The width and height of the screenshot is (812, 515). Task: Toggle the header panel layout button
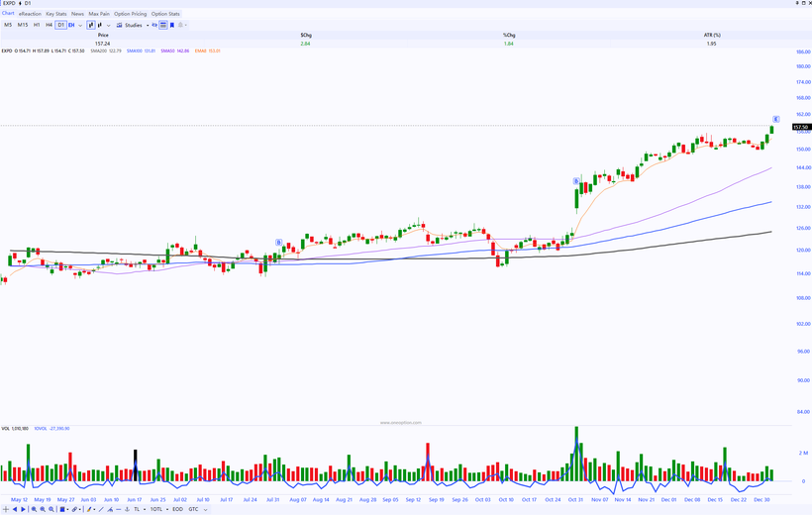click(x=163, y=25)
